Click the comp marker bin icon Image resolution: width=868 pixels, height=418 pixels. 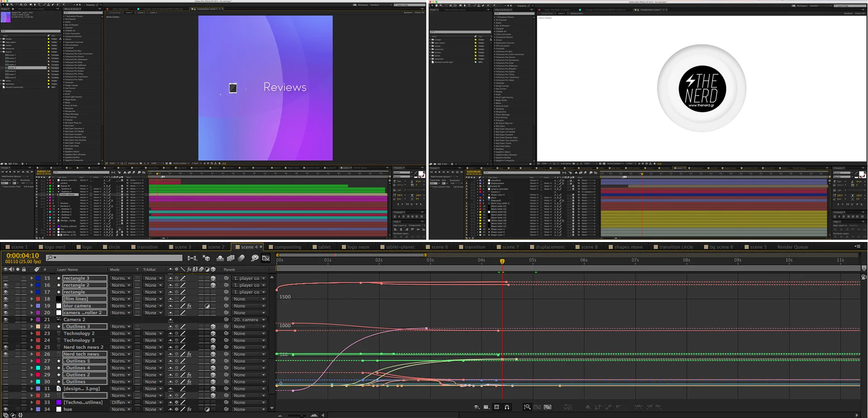(x=864, y=268)
